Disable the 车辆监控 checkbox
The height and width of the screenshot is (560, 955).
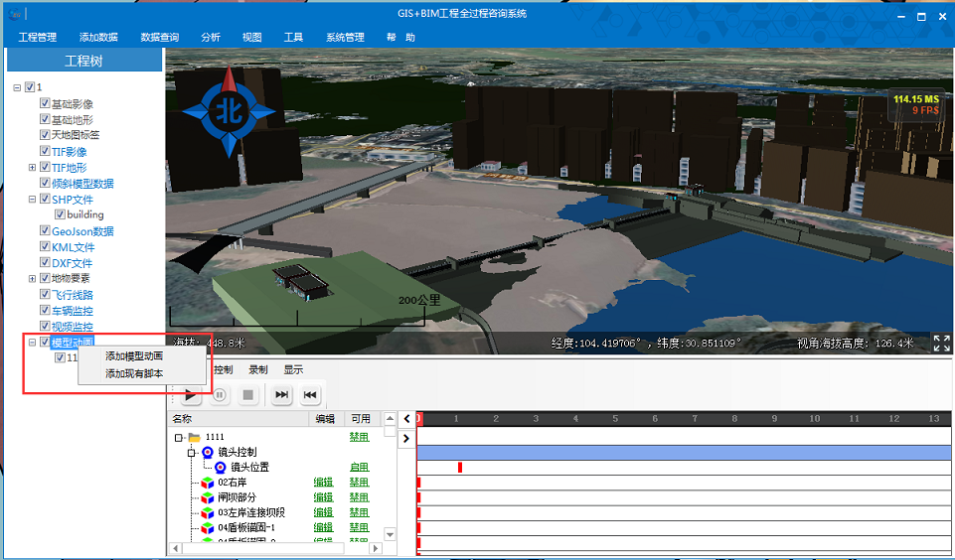pos(45,311)
